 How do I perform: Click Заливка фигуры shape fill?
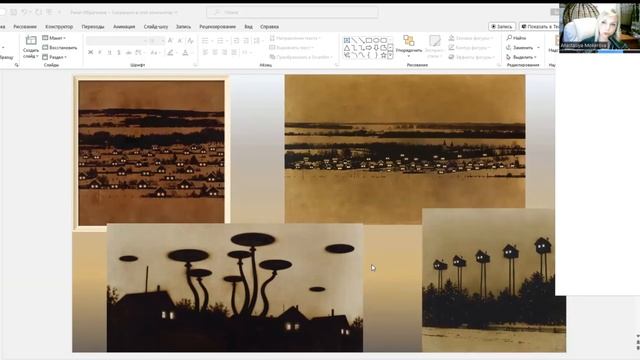click(471, 38)
